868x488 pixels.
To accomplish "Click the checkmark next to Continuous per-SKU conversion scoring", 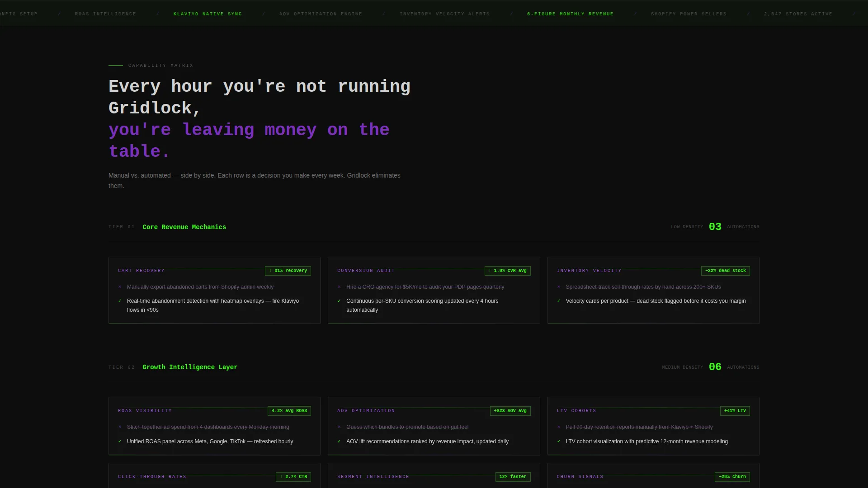I will 339,301.
